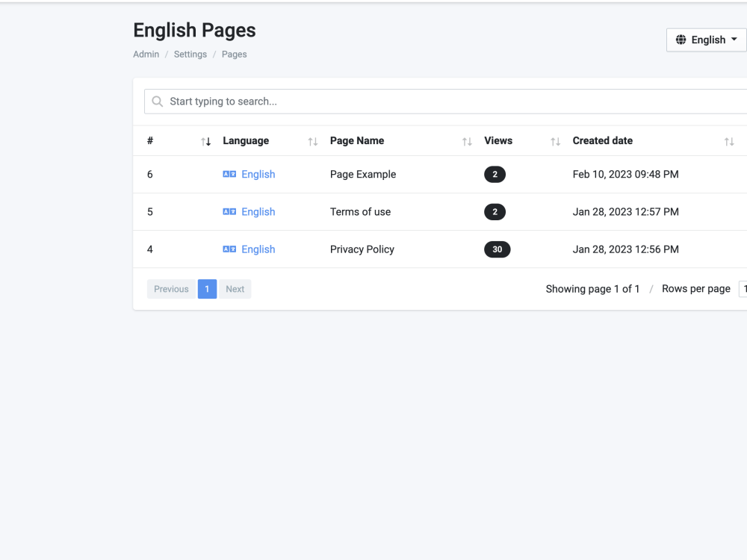Go to Settings breadcrumb
747x560 pixels.
[x=190, y=55]
